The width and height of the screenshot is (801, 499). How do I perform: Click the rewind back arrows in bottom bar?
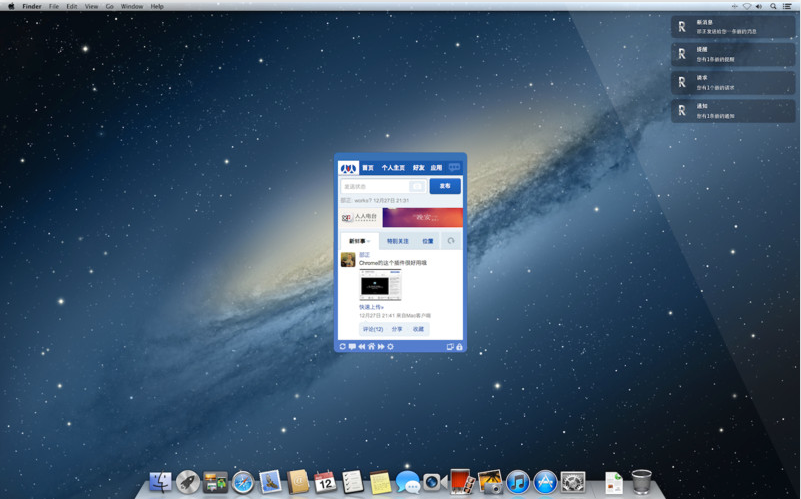click(x=362, y=347)
